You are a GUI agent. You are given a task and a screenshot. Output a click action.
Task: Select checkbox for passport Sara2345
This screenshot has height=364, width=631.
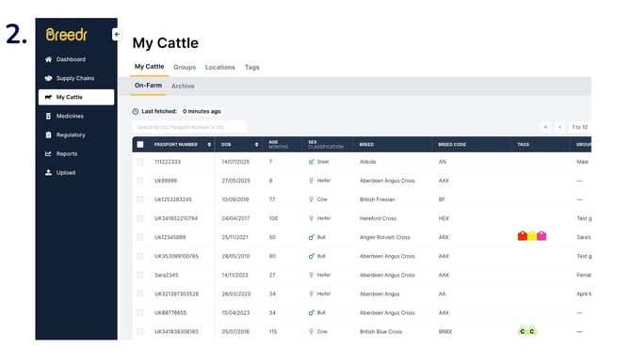pos(140,276)
